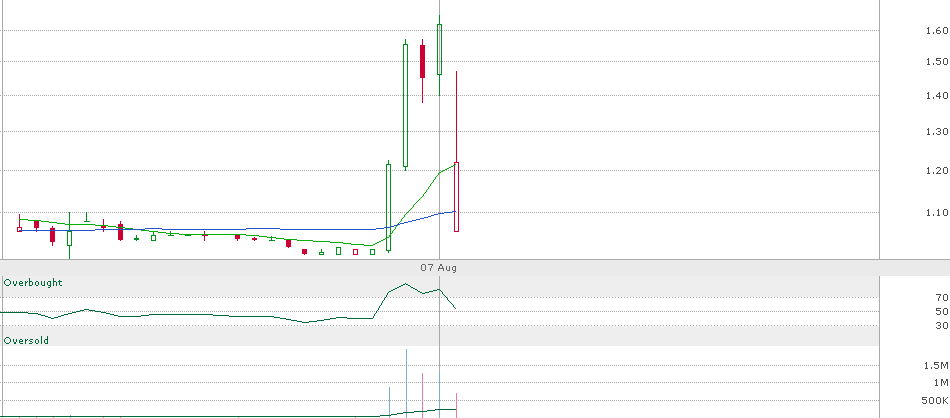Click the tallest blue volume bar
The width and height of the screenshot is (950, 418).
(x=406, y=382)
